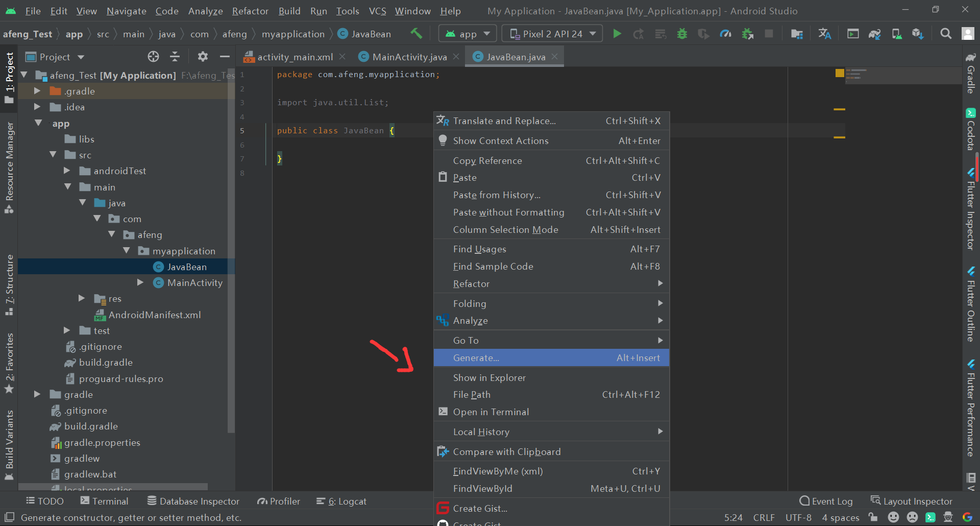Open the Database Inspector tool window

click(193, 501)
